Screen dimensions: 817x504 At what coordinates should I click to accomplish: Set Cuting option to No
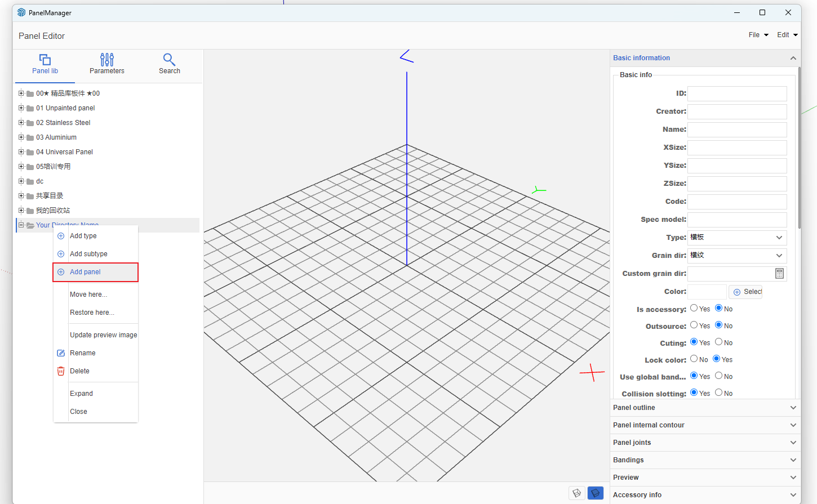pos(719,342)
